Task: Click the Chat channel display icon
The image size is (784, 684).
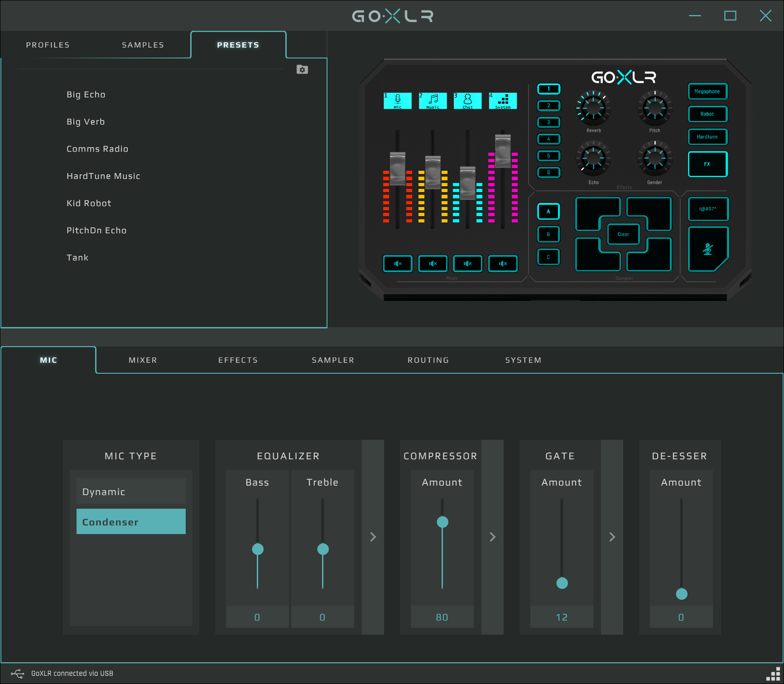Action: [467, 101]
